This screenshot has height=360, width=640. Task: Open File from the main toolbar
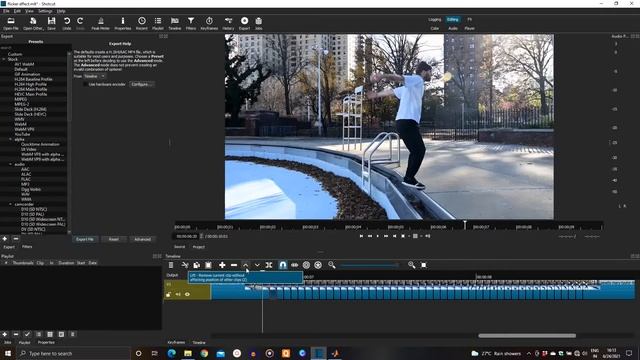coord(11,23)
